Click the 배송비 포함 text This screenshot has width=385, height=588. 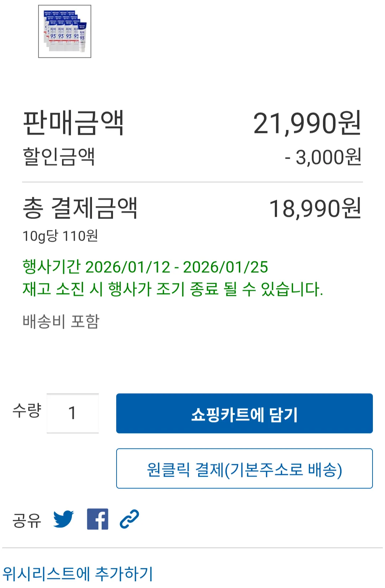pyautogui.click(x=61, y=321)
